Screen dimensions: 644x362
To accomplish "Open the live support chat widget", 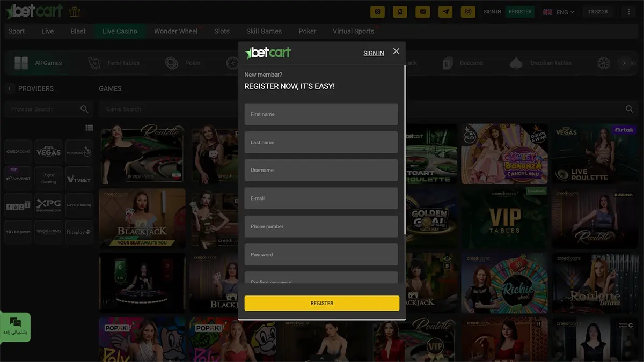I will click(x=15, y=327).
